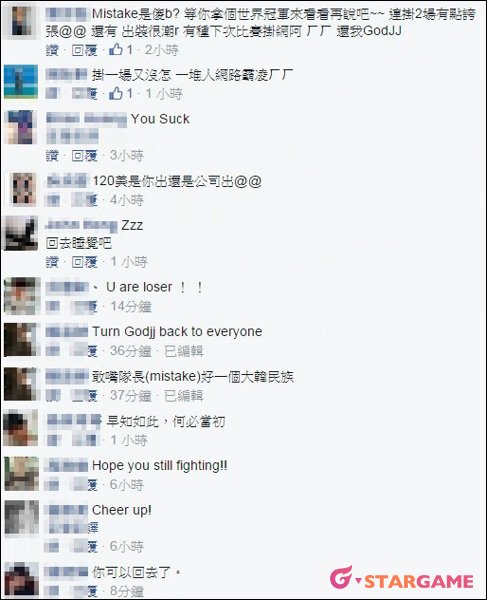This screenshot has width=487, height=600.
Task: Reply to the You Suck comment via 回覆
Action: tap(85, 155)
